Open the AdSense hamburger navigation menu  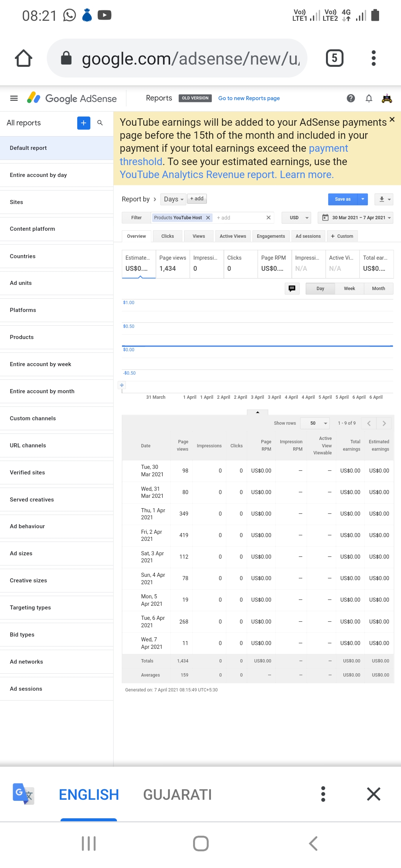[14, 98]
